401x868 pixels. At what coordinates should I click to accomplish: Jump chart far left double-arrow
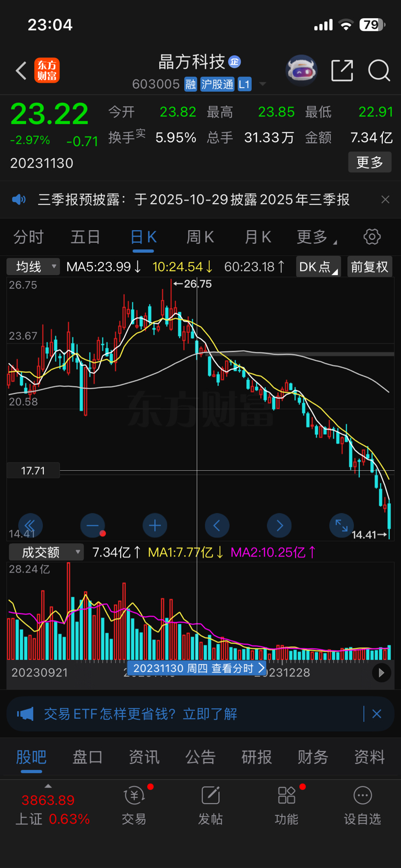point(30,526)
